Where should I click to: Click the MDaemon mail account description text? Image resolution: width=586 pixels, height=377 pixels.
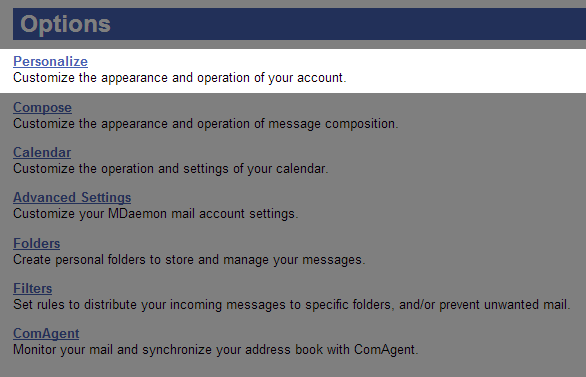point(156,214)
